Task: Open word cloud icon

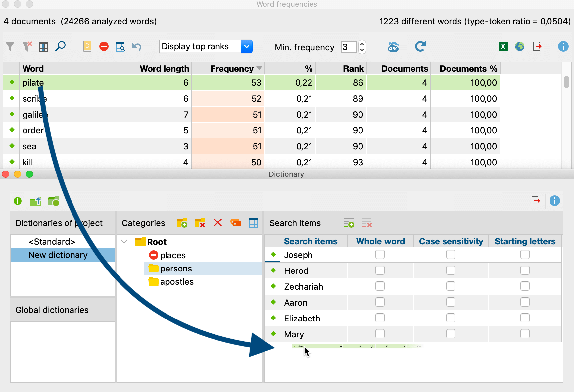Action: [393, 47]
